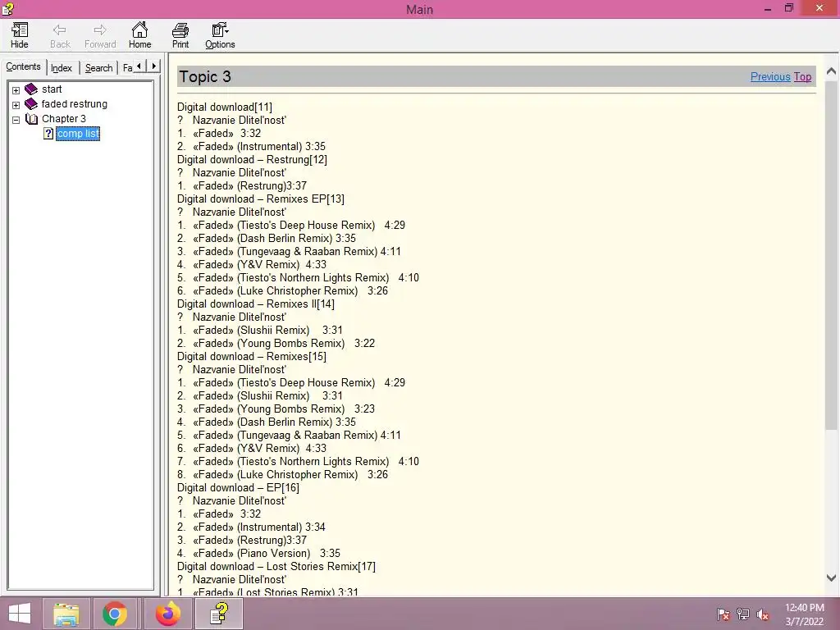Click the «Faded» (Young Bombs Remix) 3:22 line
Screen dimensions: 840x630
coord(276,344)
